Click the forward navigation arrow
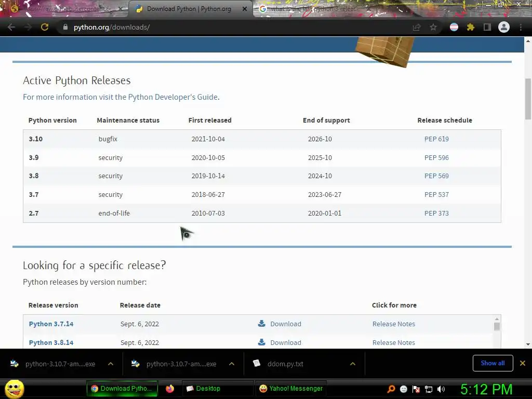Viewport: 532px width, 399px height. [28, 27]
